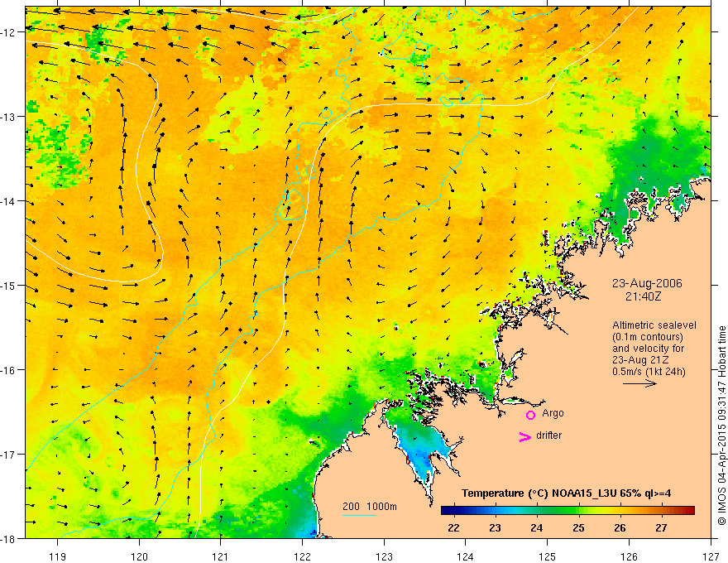Screen dimensions: 728x563
Task: Click the 'Argo' legend label
Action: point(553,413)
